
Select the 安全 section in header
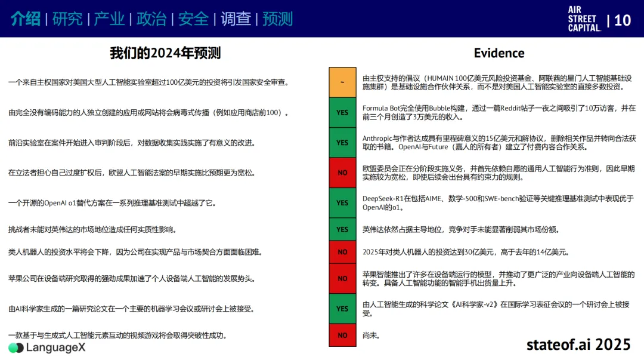click(193, 19)
